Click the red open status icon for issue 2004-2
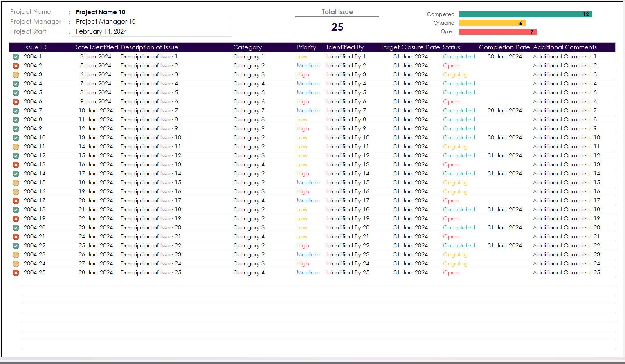The height and width of the screenshot is (364, 625). 16,65
